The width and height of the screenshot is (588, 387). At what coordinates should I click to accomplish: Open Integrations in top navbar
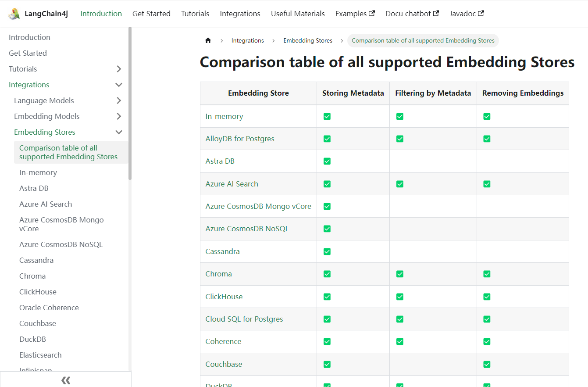(x=240, y=14)
